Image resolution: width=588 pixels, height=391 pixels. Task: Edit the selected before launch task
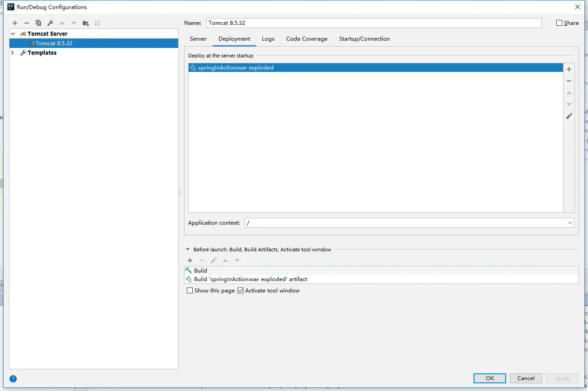[213, 260]
